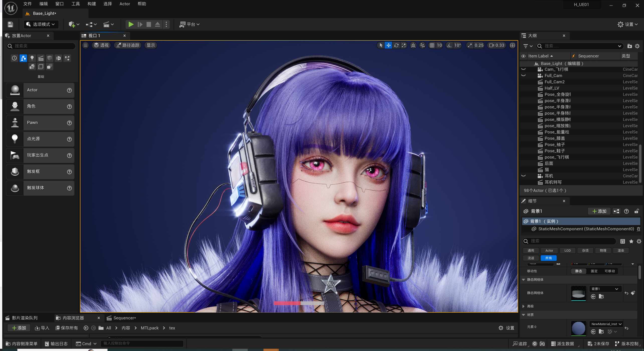Click the Eject button in the play toolbar
This screenshot has height=351, width=644.
pyautogui.click(x=157, y=24)
